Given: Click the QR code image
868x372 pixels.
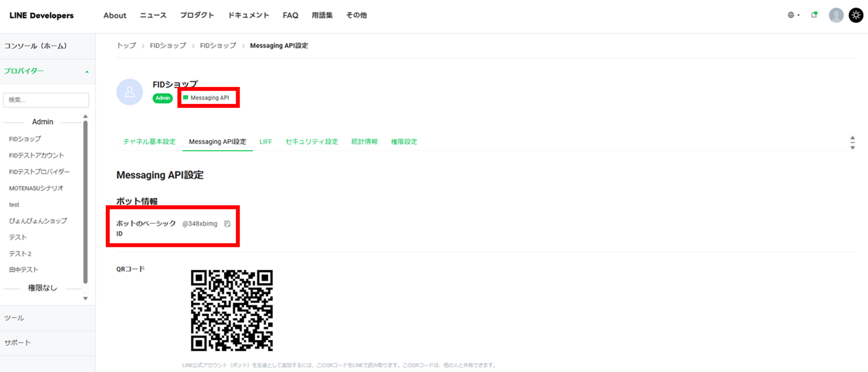Looking at the screenshot, I should (x=232, y=310).
